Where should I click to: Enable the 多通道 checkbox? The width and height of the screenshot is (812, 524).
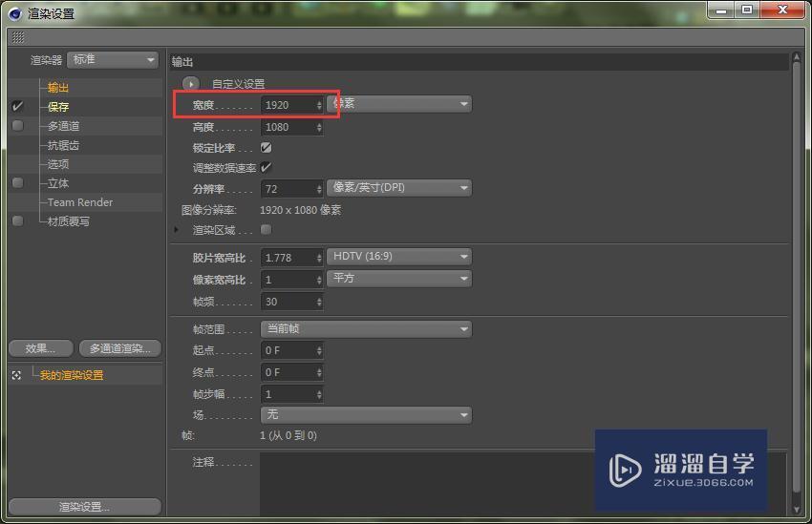[x=17, y=126]
